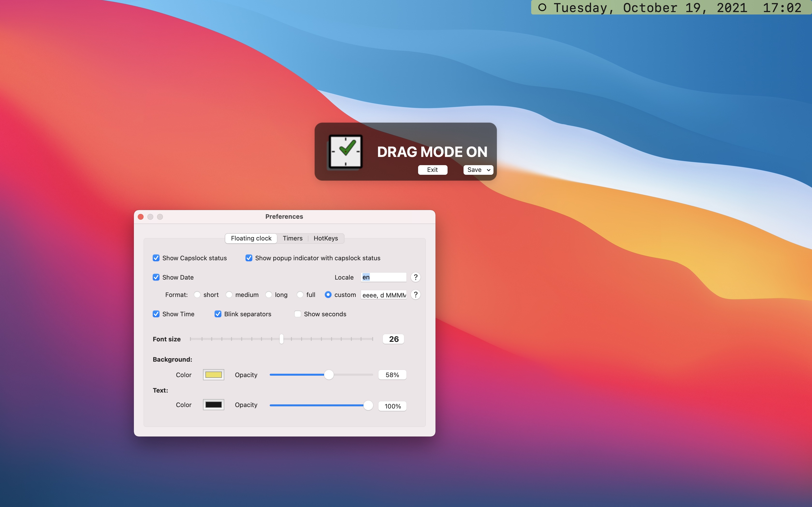Enable the Show seconds checkbox
Screen dimensions: 812x507
coord(298,314)
